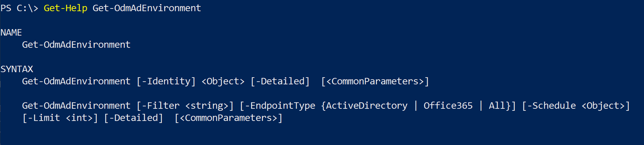Click the ActiveDirectory endpoint value
The width and height of the screenshot is (644, 145).
point(367,106)
